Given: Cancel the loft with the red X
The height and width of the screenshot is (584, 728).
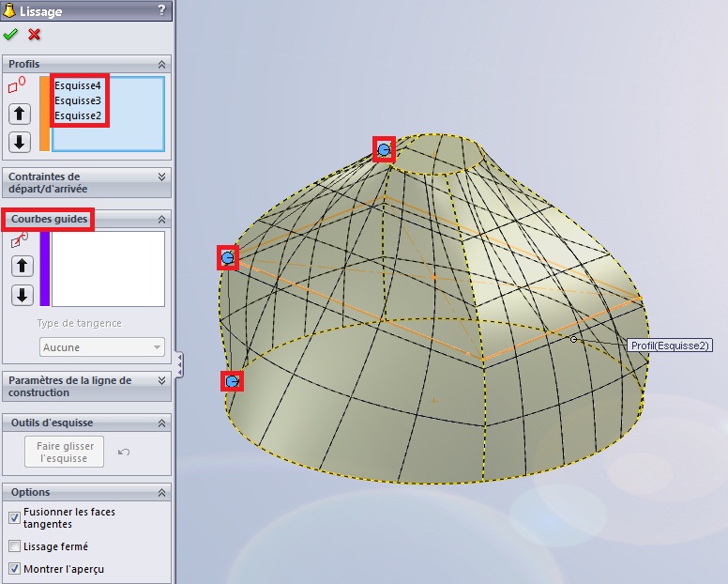Looking at the screenshot, I should click(35, 35).
